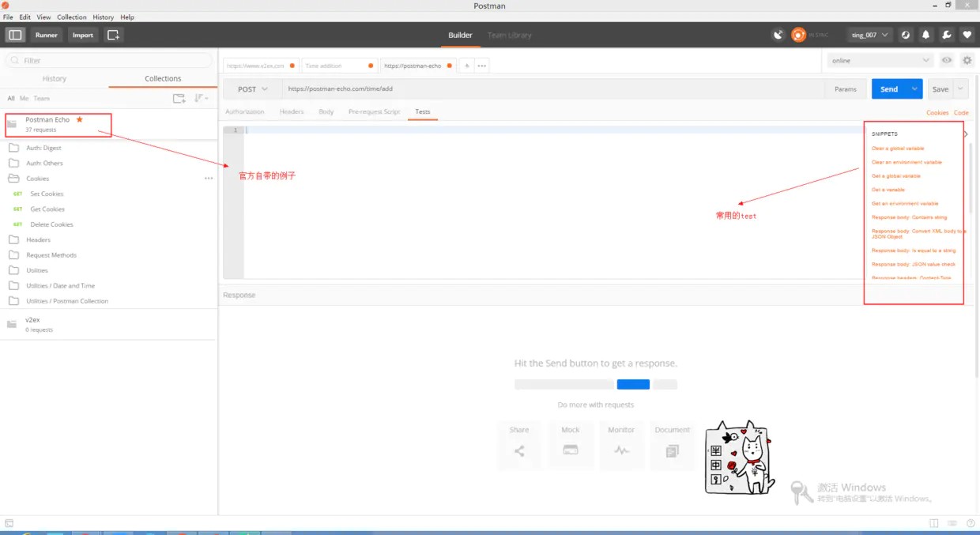Open the Pre-request Script tab
The height and width of the screenshot is (535, 980).
[375, 112]
